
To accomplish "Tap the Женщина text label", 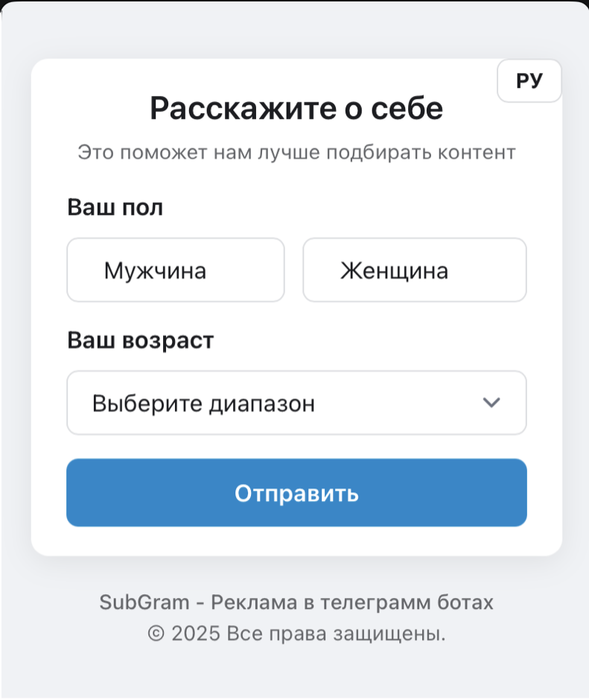I will 394,270.
